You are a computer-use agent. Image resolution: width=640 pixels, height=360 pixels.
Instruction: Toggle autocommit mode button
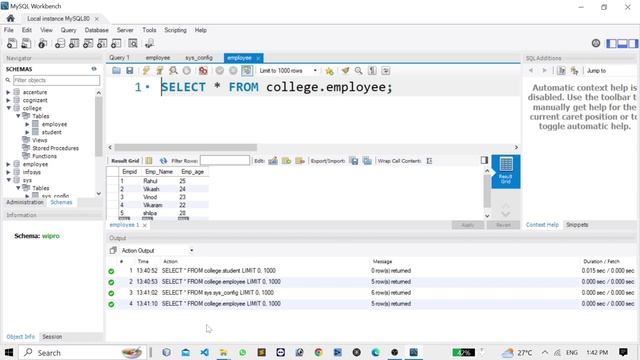pos(247,71)
